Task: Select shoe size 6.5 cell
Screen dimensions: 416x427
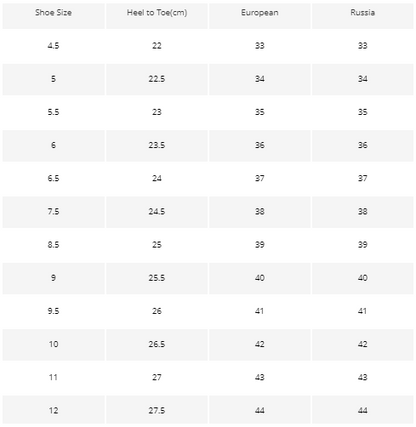Action: click(x=53, y=178)
